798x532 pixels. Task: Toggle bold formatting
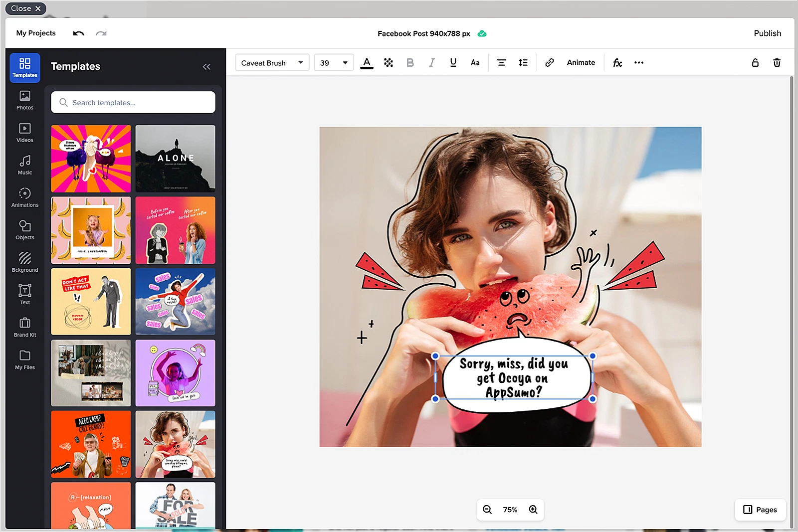click(410, 63)
